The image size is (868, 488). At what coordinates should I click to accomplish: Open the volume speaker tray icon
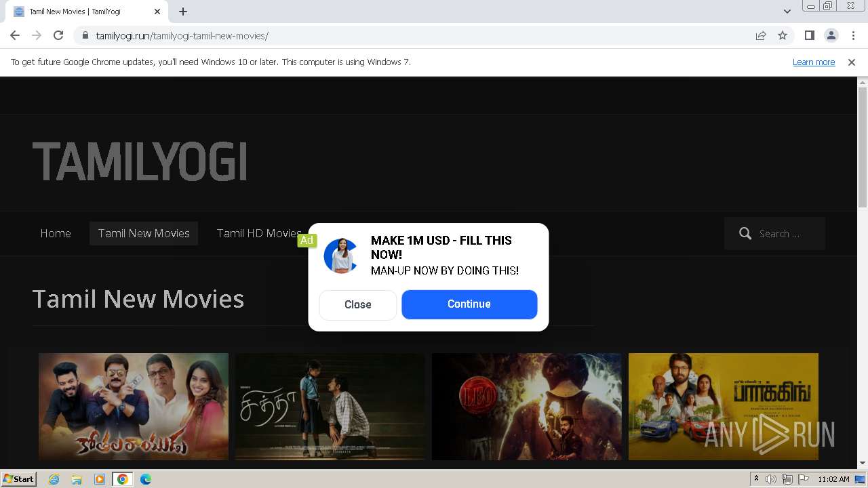pos(771,479)
